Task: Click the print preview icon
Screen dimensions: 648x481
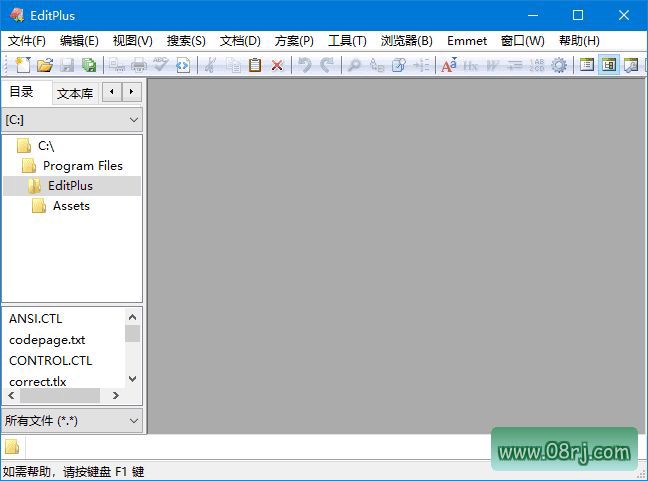Action: [117, 65]
